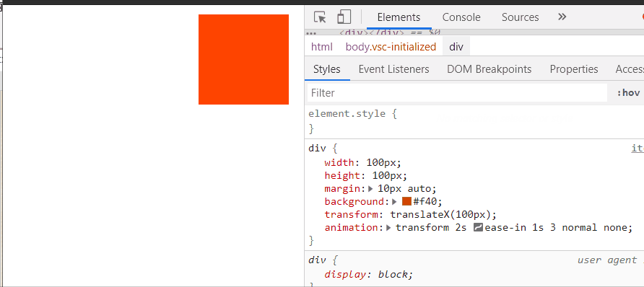The height and width of the screenshot is (287, 644).
Task: Select the html breadcrumb
Action: (x=321, y=47)
